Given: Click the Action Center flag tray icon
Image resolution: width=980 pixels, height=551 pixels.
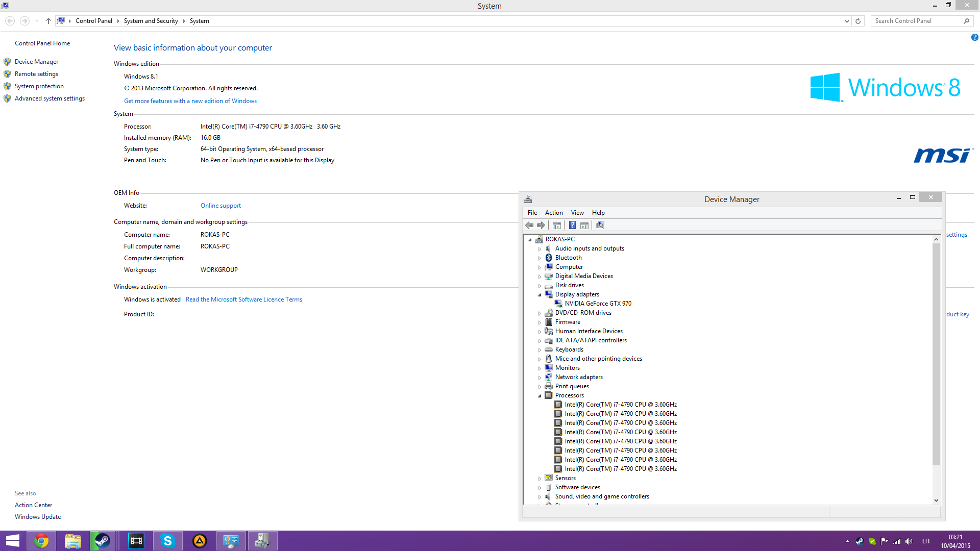Looking at the screenshot, I should click(884, 541).
